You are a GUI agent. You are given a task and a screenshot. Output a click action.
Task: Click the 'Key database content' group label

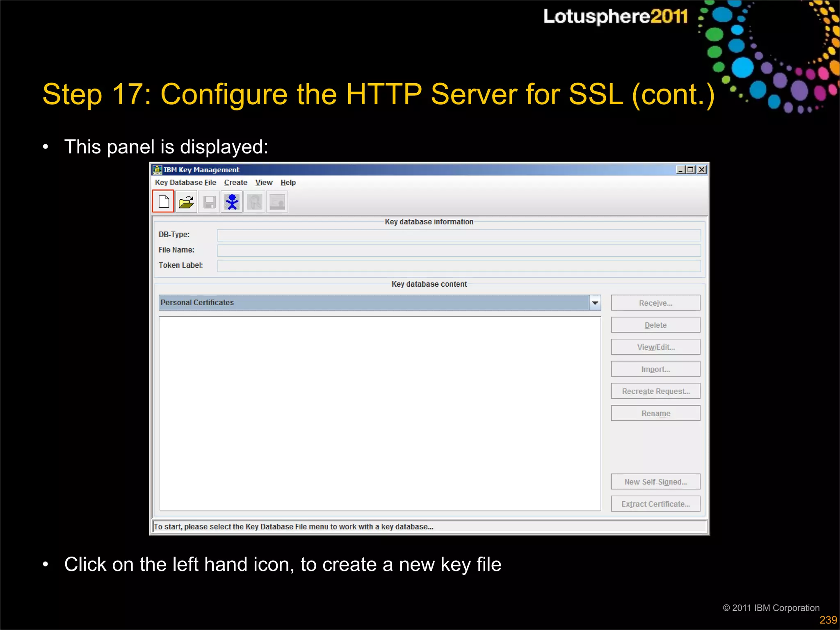point(429,284)
